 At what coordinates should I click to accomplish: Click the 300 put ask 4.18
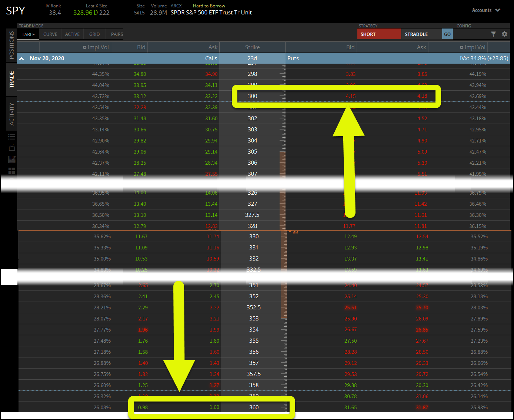pos(422,96)
